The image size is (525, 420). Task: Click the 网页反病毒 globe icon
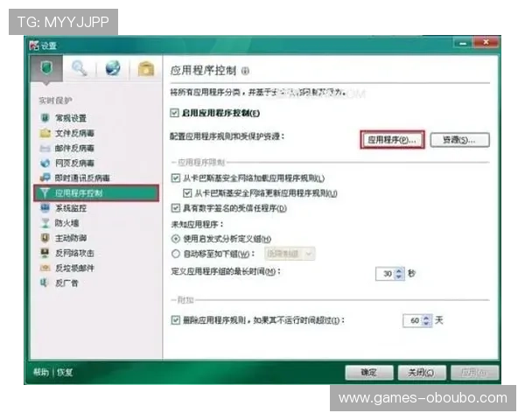coord(45,163)
